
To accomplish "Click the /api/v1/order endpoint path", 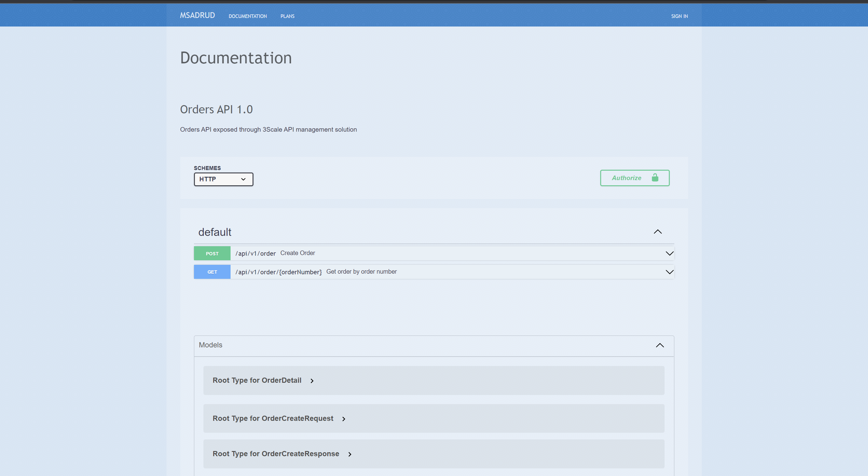I will [255, 254].
